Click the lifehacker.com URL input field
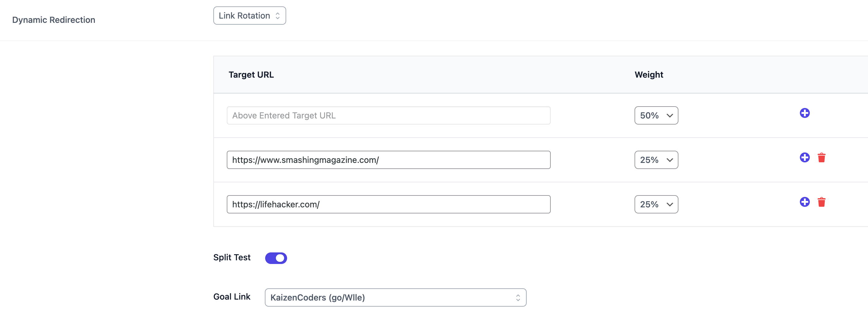The width and height of the screenshot is (868, 313). coord(388,204)
